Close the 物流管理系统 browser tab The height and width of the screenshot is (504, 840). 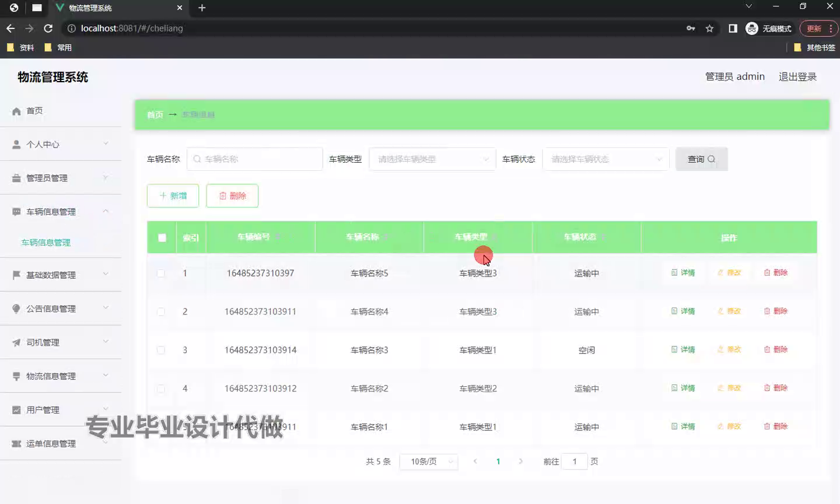pos(180,8)
